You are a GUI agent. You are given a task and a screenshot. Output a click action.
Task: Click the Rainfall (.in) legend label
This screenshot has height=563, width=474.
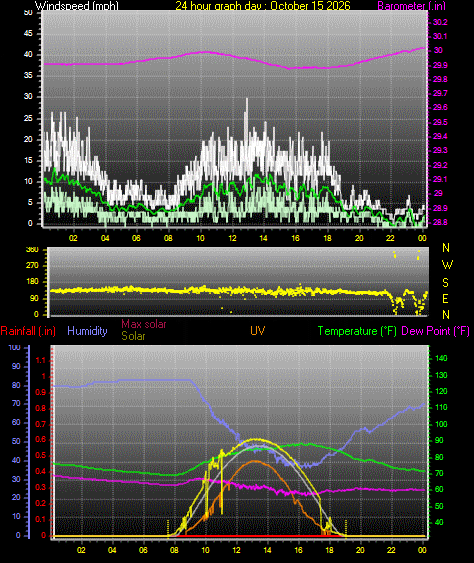28,331
